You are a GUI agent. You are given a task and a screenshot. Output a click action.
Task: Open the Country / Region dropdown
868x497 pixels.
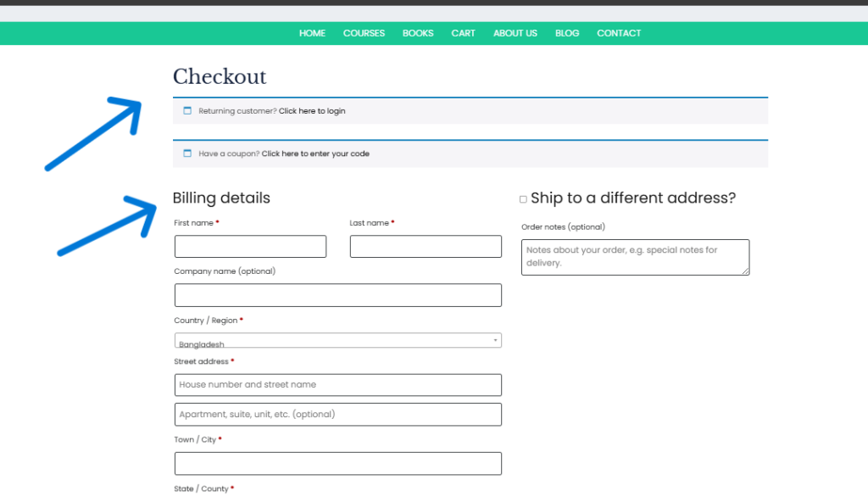click(337, 340)
